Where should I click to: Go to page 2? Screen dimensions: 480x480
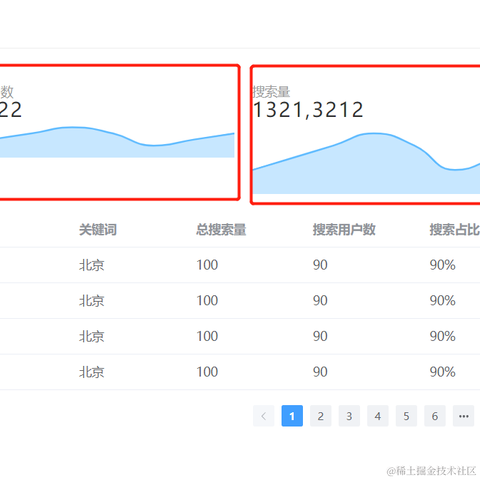[x=321, y=416]
